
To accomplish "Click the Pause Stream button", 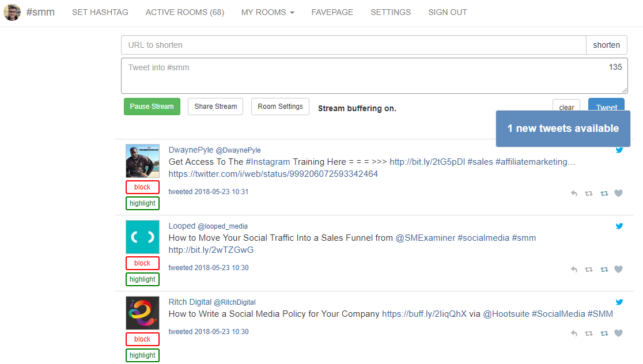I will (x=152, y=107).
